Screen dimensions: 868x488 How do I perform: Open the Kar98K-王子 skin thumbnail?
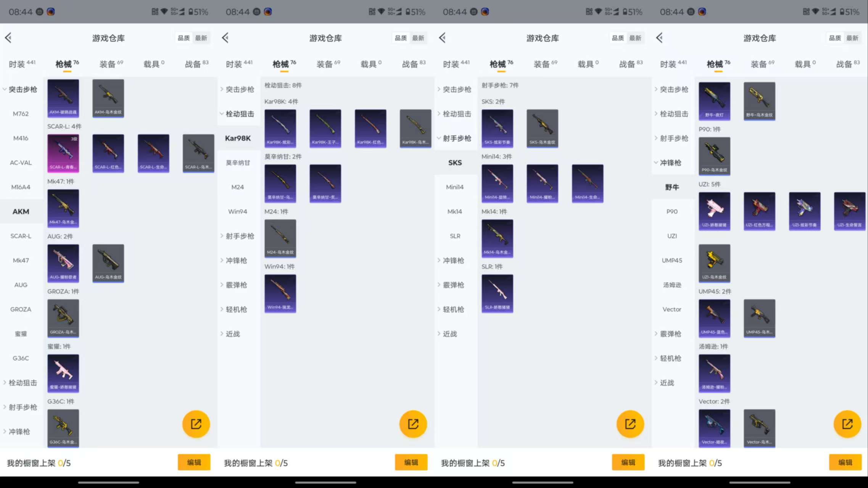point(325,129)
